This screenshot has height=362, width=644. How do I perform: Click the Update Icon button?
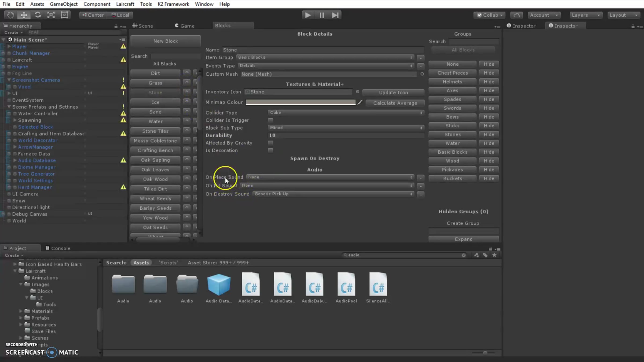click(x=393, y=93)
